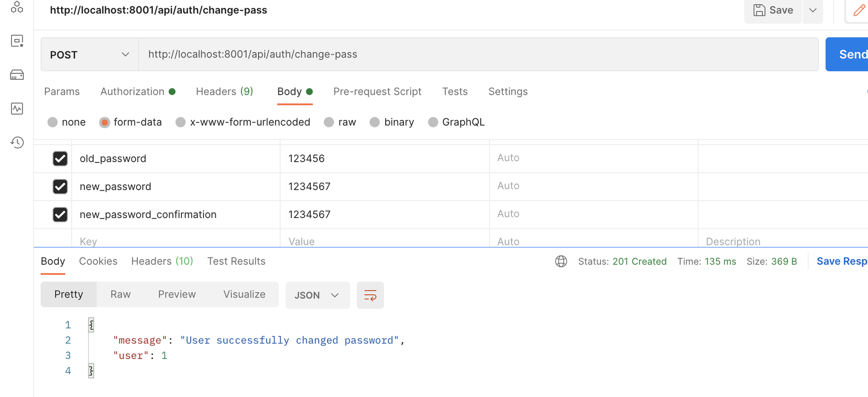This screenshot has height=397, width=868.
Task: Expand the JSON format dropdown
Action: point(317,295)
